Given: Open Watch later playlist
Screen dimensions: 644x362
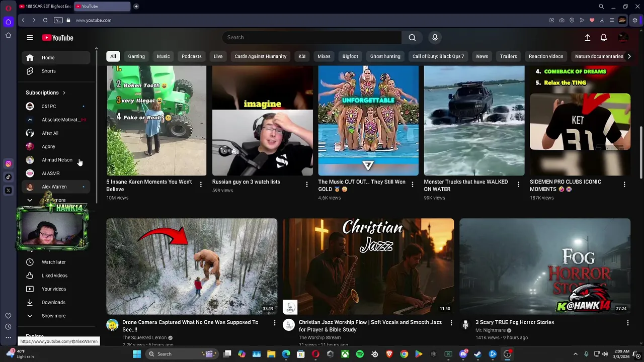Looking at the screenshot, I should (x=56, y=262).
